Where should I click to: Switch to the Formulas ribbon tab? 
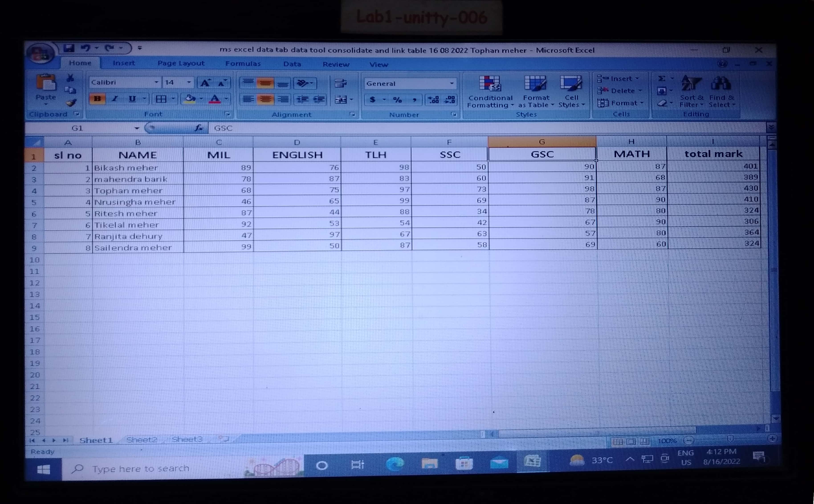(243, 64)
